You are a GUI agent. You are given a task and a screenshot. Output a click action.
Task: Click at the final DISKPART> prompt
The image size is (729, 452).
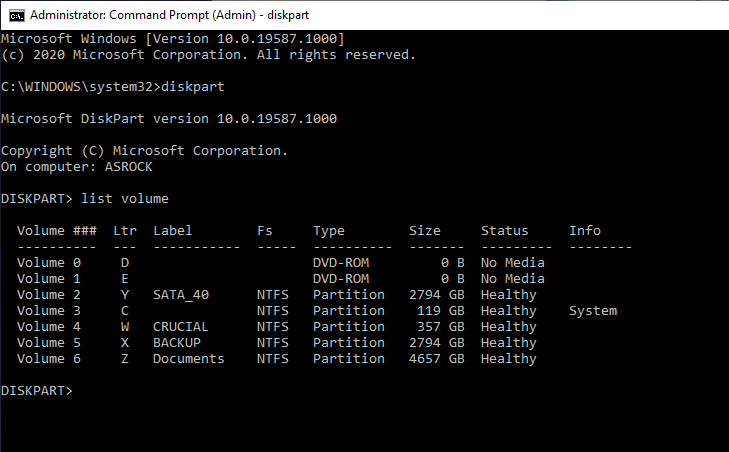pyautogui.click(x=37, y=391)
